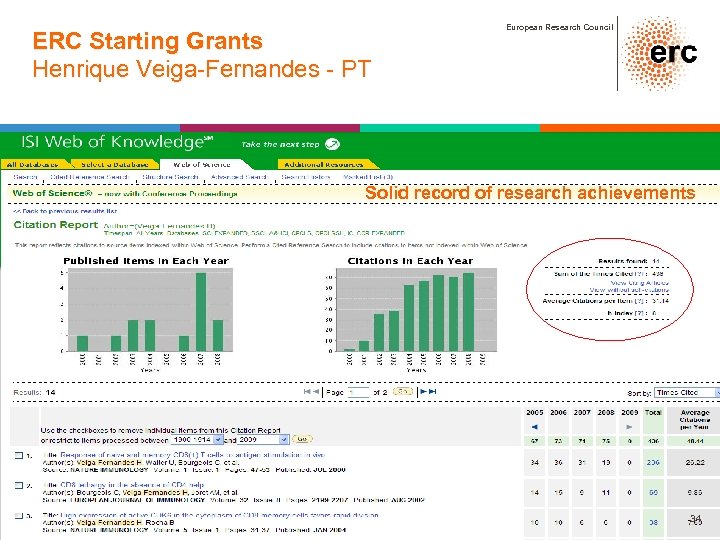Click the Search navigation link

tap(25, 177)
